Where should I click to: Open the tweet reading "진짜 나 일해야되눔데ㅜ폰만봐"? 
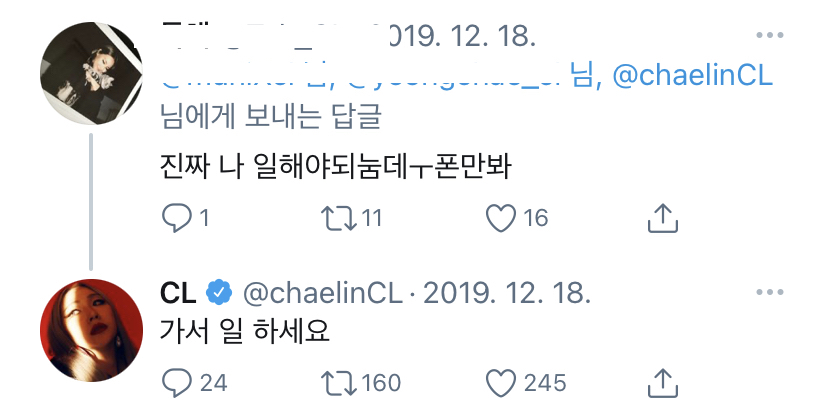point(335,165)
